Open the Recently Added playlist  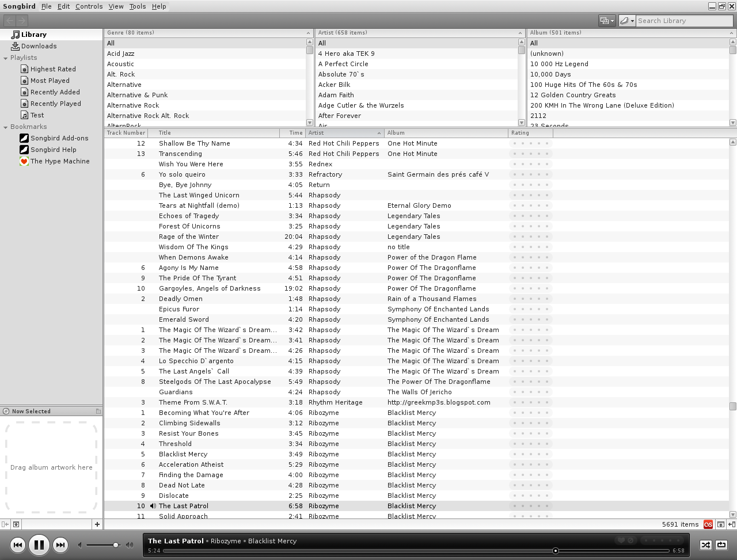click(x=55, y=92)
